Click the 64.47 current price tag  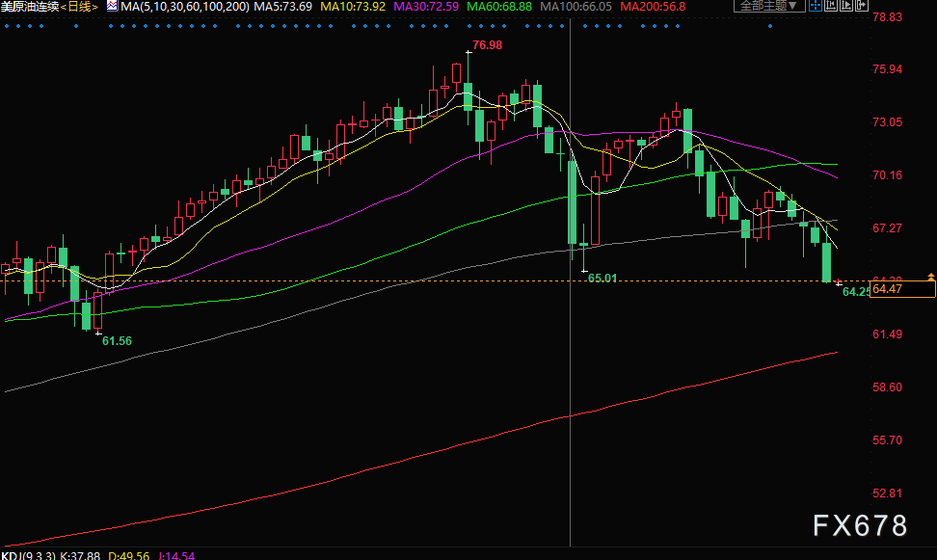pyautogui.click(x=902, y=289)
